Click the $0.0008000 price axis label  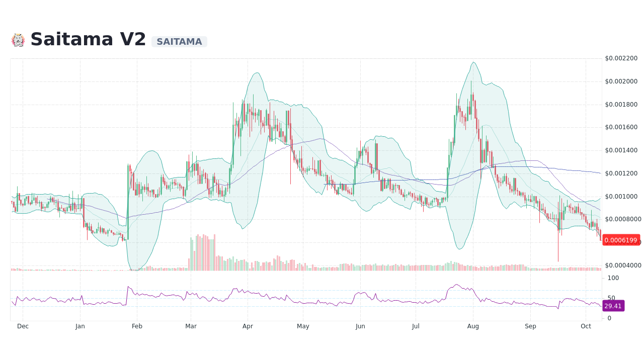coord(623,219)
